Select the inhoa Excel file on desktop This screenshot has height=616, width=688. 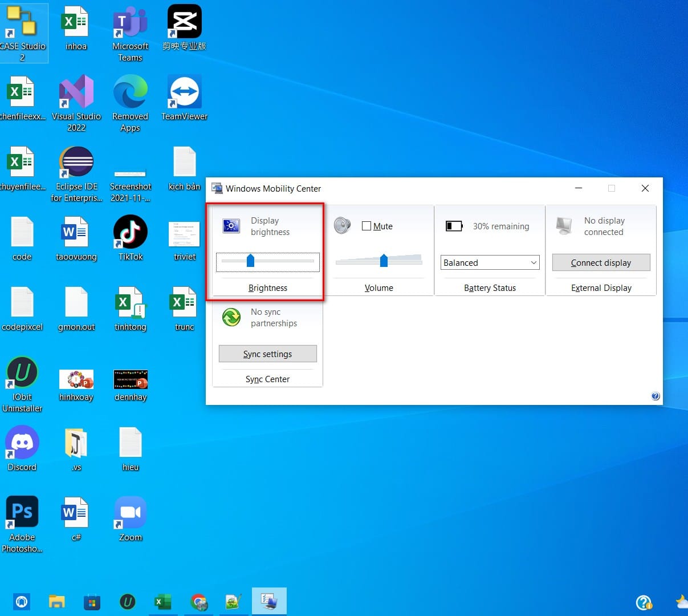(x=76, y=28)
